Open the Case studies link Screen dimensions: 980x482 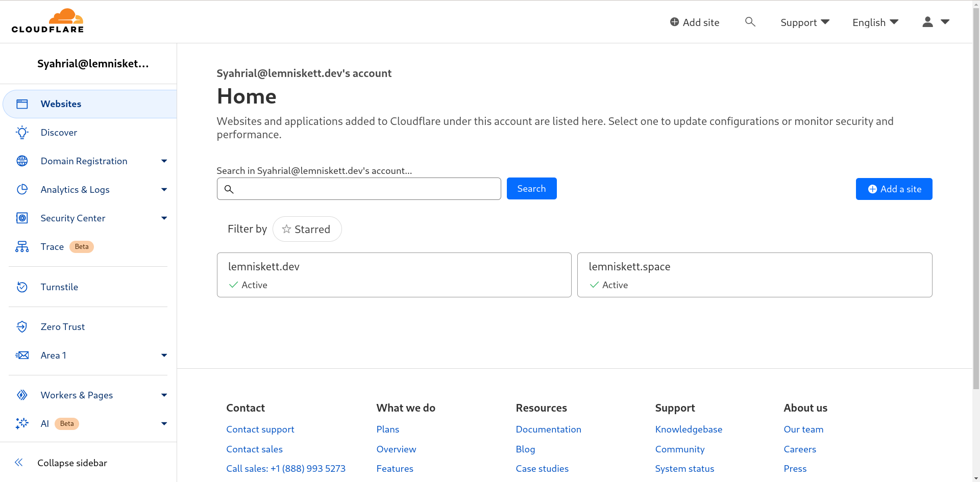click(542, 469)
